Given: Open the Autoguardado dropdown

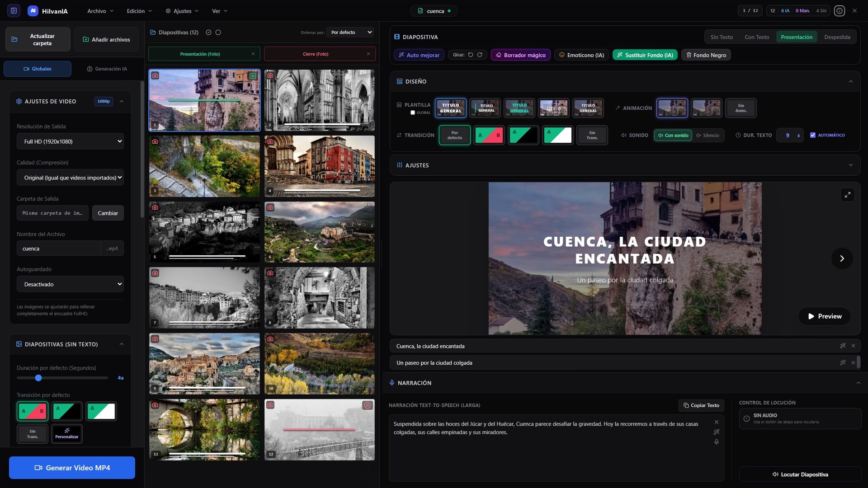Looking at the screenshot, I should pos(70,284).
